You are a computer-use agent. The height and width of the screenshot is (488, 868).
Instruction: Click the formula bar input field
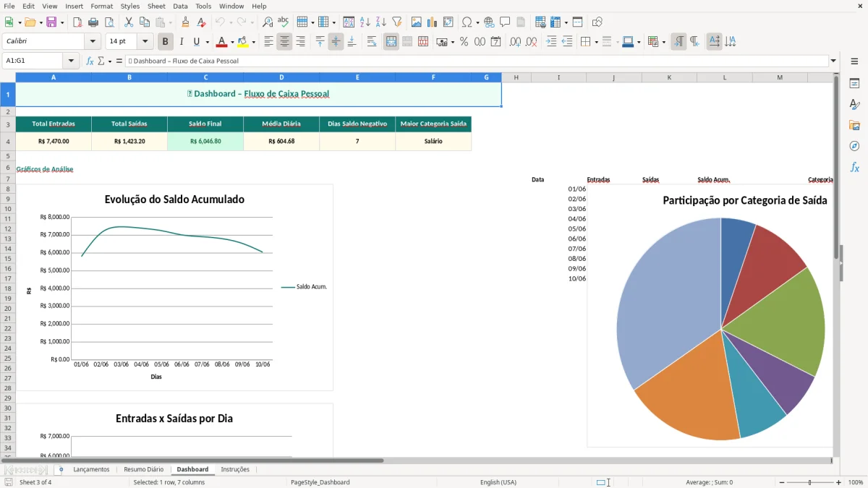(x=477, y=61)
